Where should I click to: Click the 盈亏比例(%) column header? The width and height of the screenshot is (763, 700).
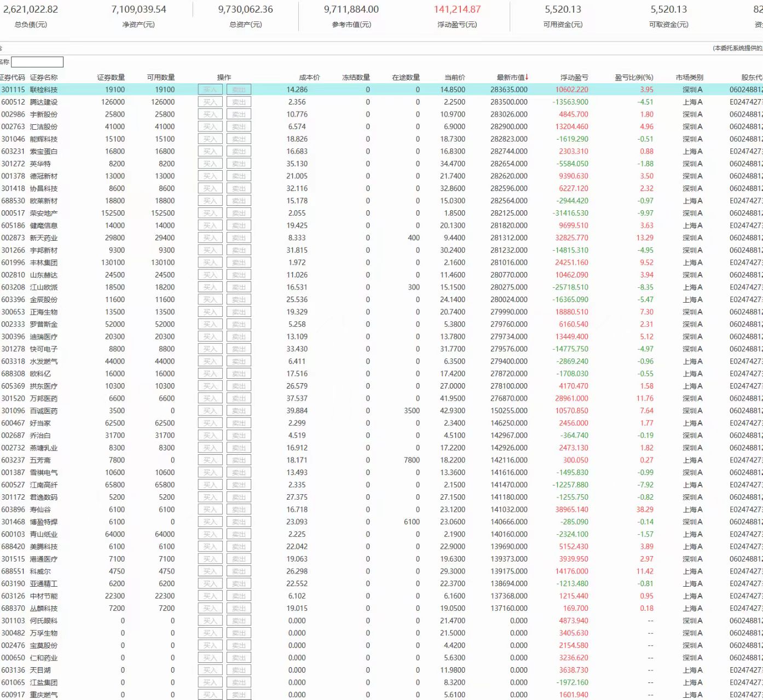[634, 77]
